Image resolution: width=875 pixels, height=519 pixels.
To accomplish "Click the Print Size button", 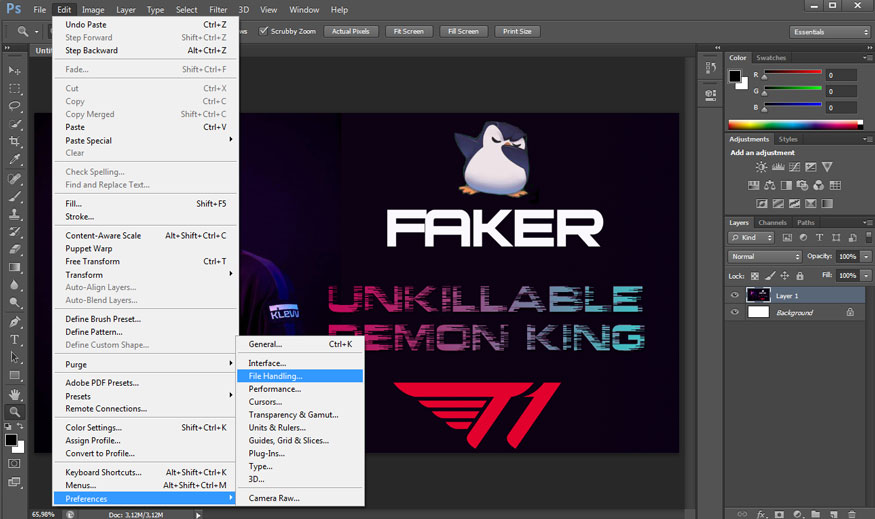I will pyautogui.click(x=517, y=31).
